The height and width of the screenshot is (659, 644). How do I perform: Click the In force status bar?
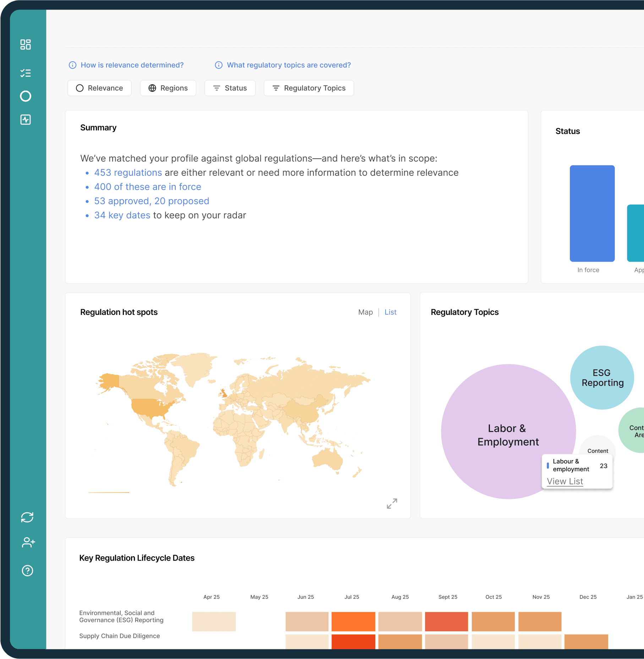(592, 213)
